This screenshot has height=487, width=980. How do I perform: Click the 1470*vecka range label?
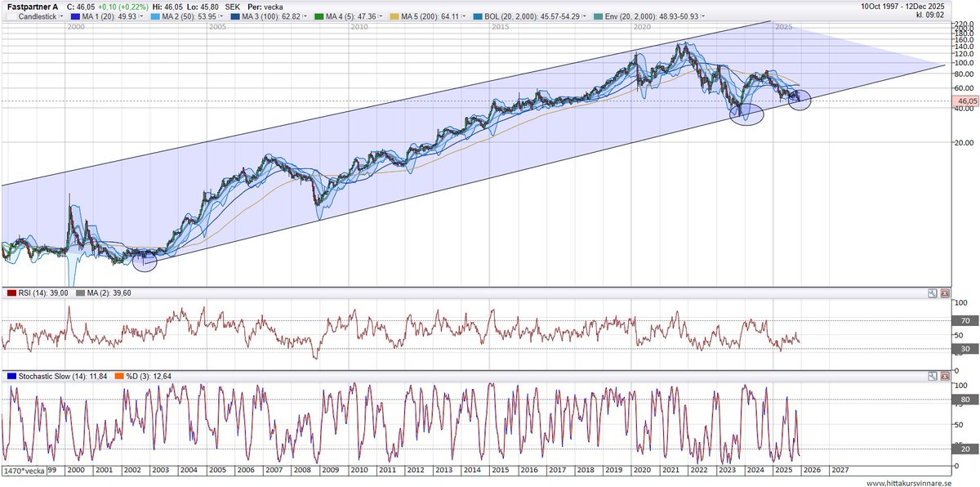[23, 471]
